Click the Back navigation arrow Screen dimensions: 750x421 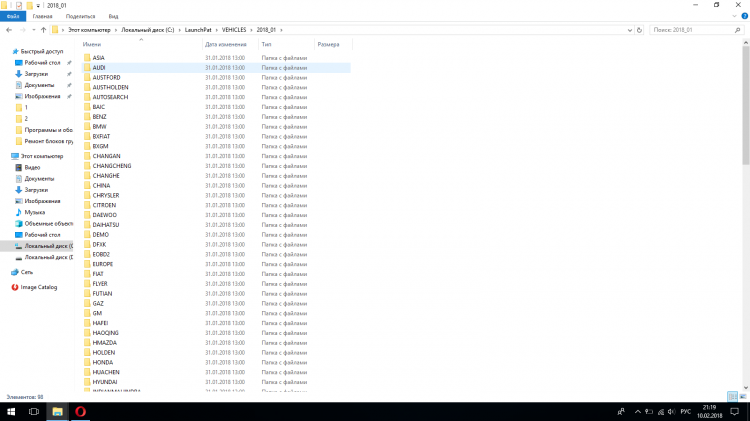(x=8, y=30)
